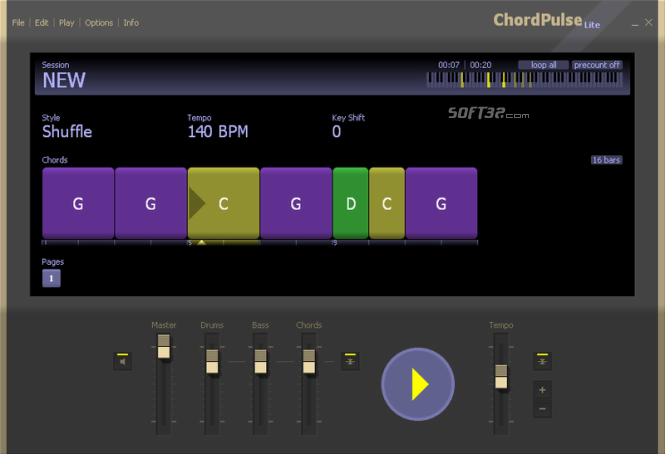Toggle the precount off setting

tap(597, 65)
